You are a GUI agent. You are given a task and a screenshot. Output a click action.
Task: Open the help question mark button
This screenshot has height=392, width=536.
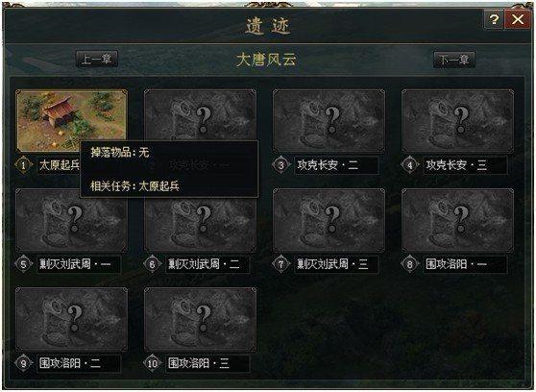[x=494, y=19]
